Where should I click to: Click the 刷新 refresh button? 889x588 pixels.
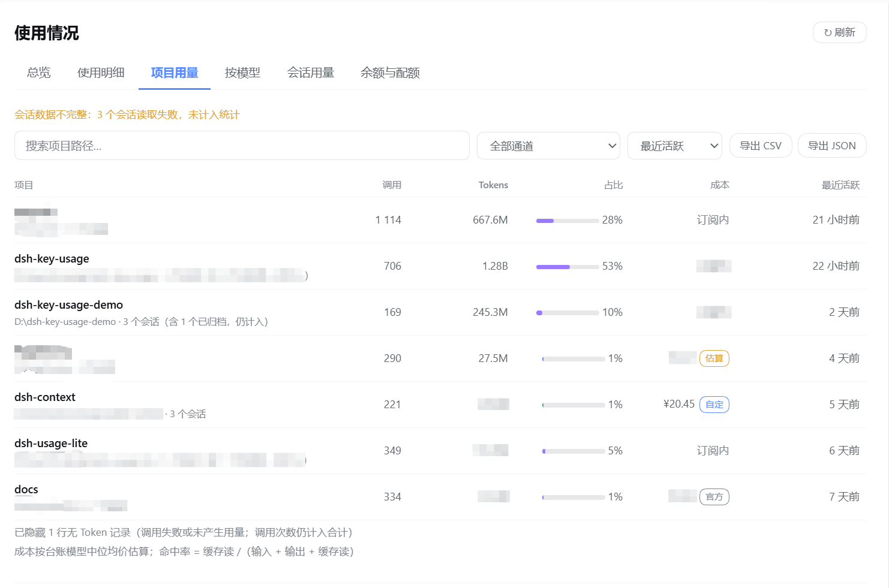point(839,32)
